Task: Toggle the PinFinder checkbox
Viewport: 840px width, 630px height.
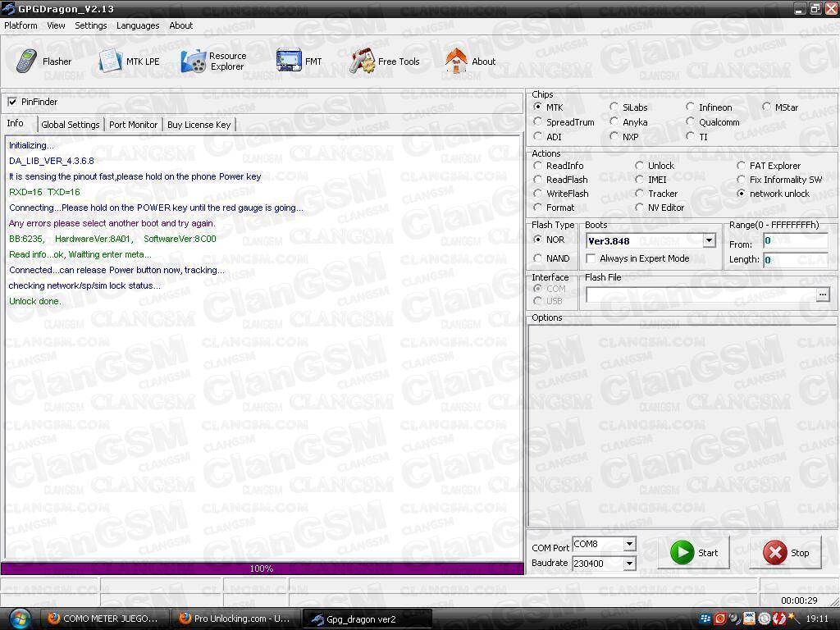Action: (12, 102)
